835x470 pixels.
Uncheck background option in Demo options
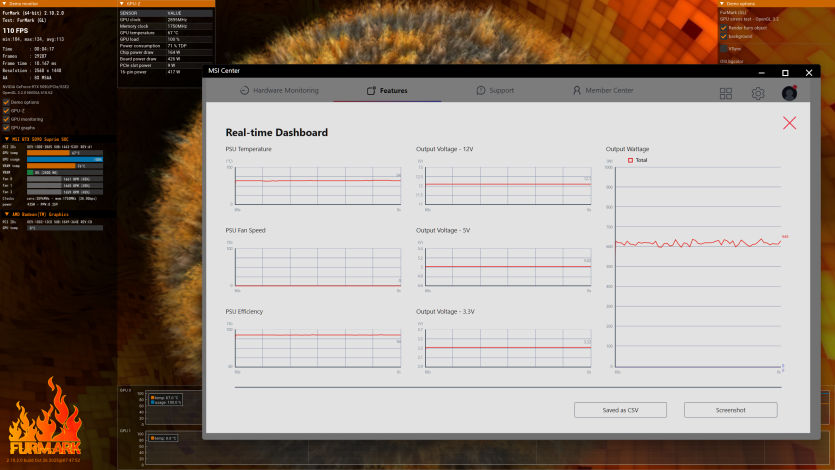(x=723, y=36)
